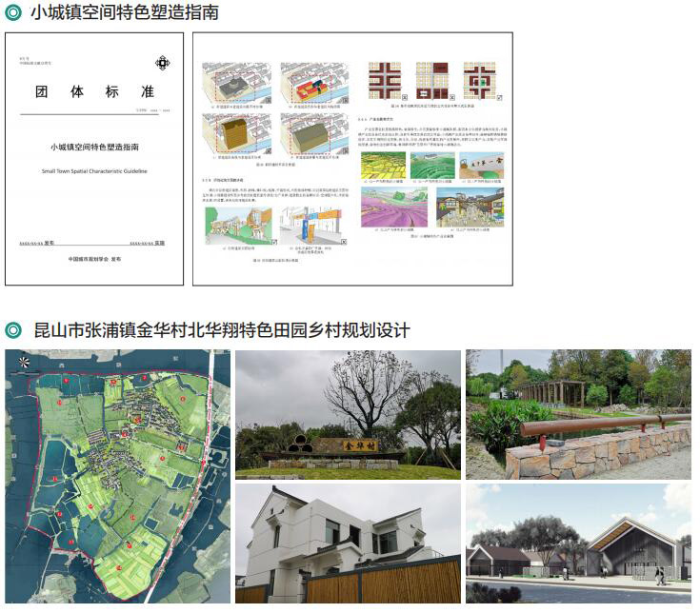Click the rusty red pipe on the stone wall
This screenshot has height=613, width=700.
coord(600,425)
